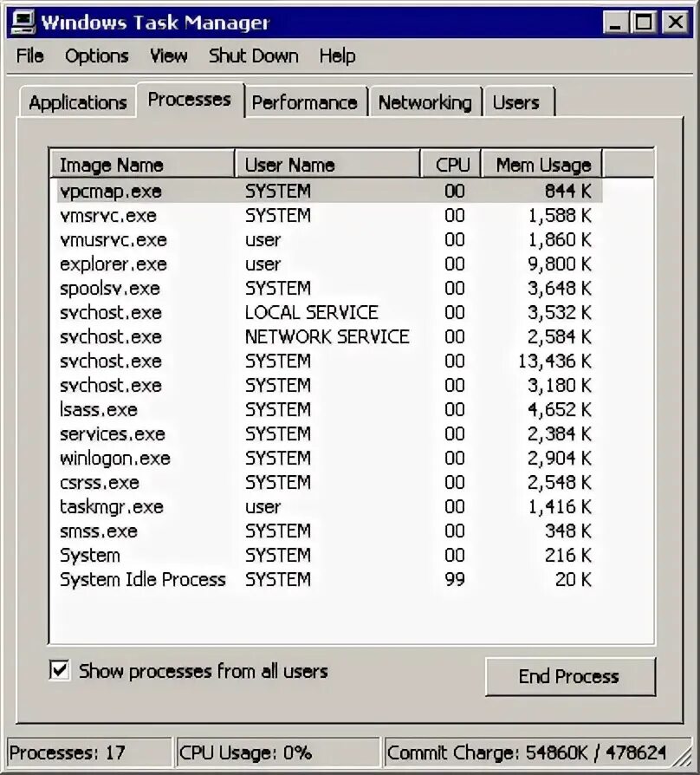The image size is (700, 775).
Task: Go to the Users tab
Action: coord(519,102)
